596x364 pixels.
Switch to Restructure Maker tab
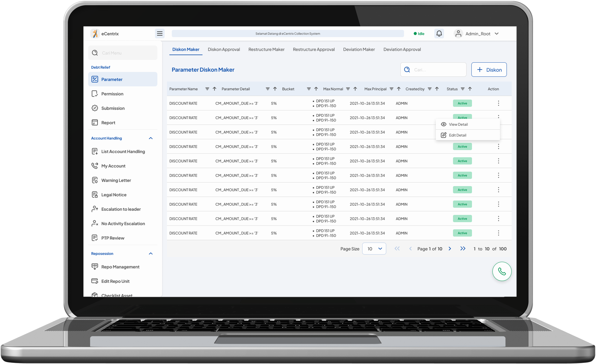click(266, 49)
